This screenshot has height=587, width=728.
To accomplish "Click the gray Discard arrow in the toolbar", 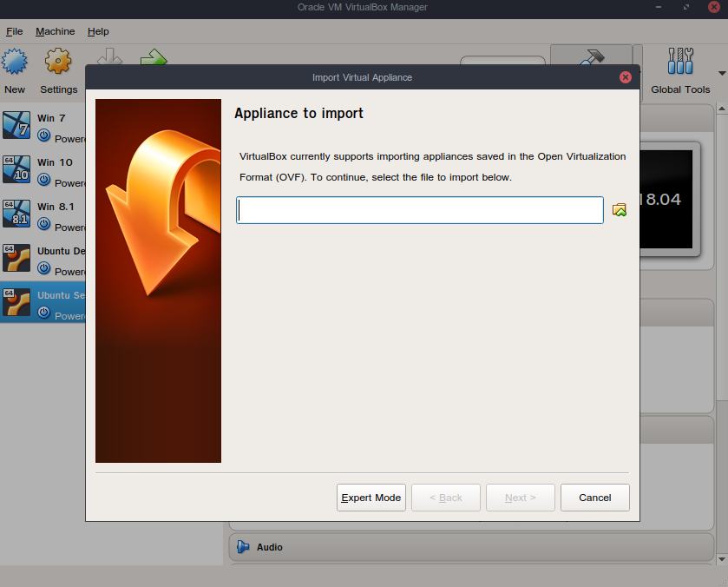I will tap(109, 56).
